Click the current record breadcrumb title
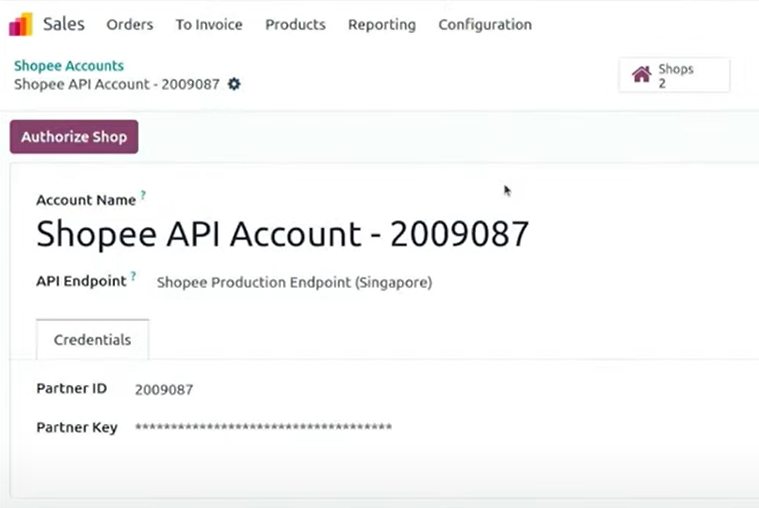The height and width of the screenshot is (508, 759). click(117, 84)
